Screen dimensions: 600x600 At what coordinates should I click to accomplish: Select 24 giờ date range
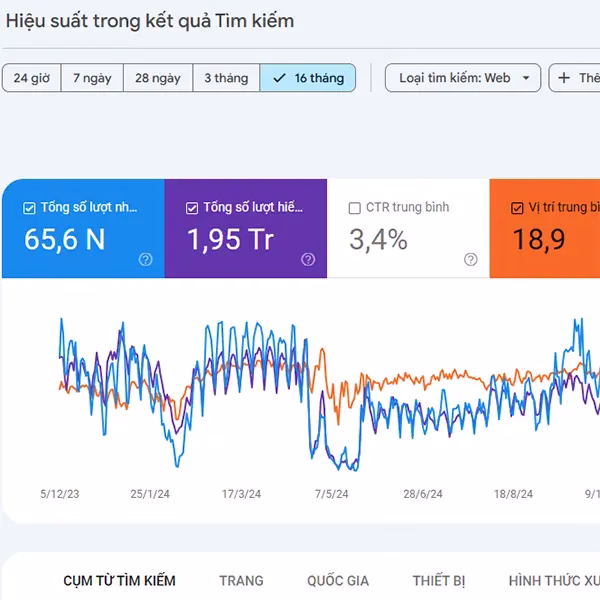[x=32, y=78]
